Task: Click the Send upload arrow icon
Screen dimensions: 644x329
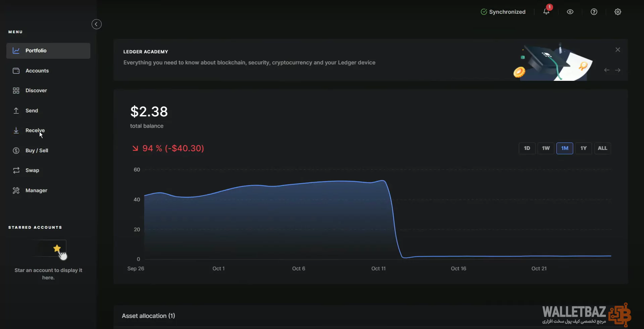Action: [x=16, y=111]
